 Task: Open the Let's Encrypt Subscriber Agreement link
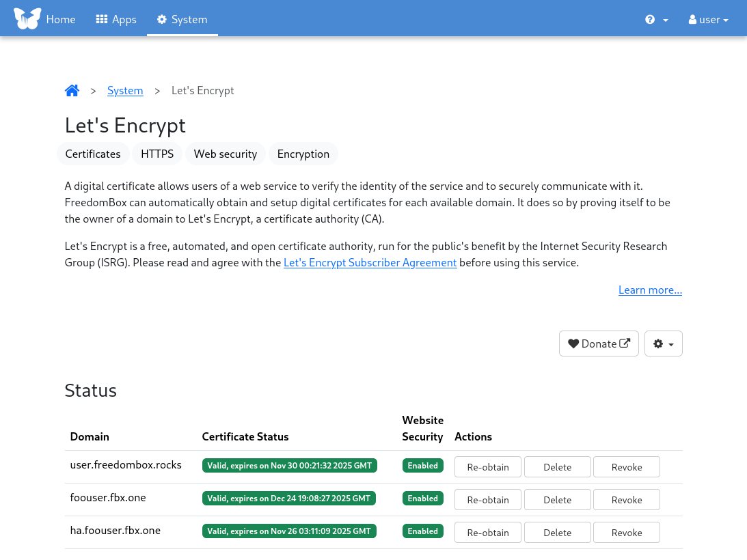[x=370, y=262]
